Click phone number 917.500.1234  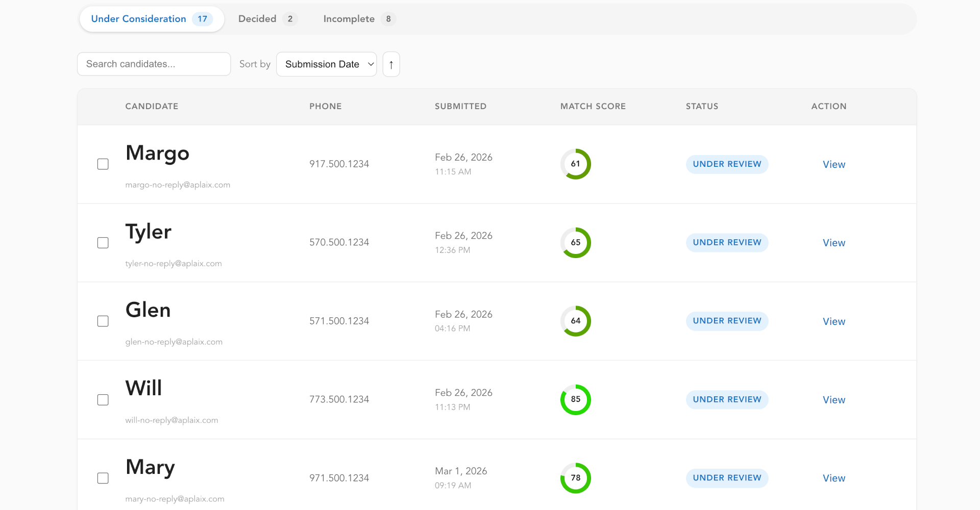point(339,164)
